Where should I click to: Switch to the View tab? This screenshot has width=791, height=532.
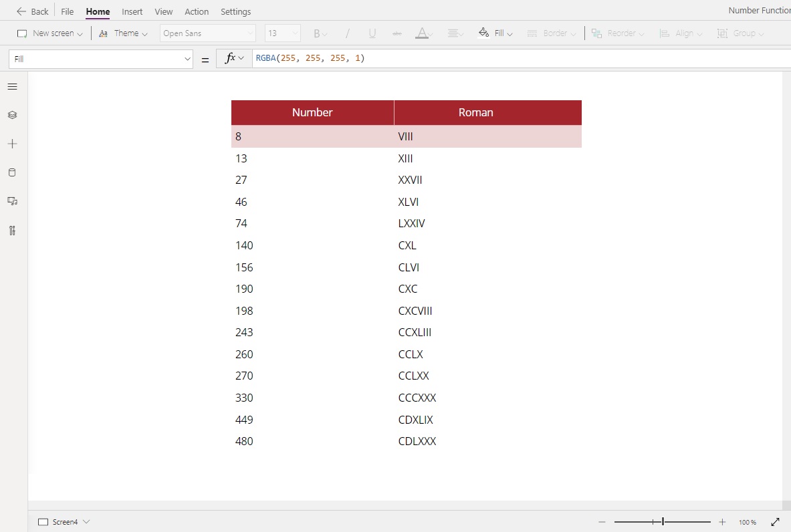(163, 11)
